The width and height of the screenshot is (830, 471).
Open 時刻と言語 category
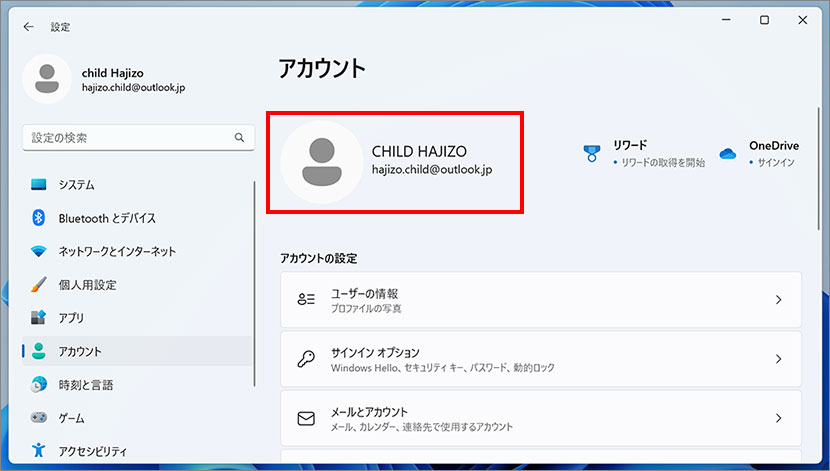coord(137,385)
